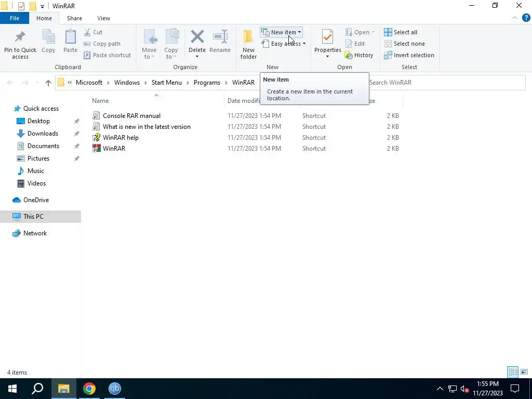This screenshot has width=532, height=399.
Task: Click the WinRAR shortcut file icon
Action: [97, 148]
